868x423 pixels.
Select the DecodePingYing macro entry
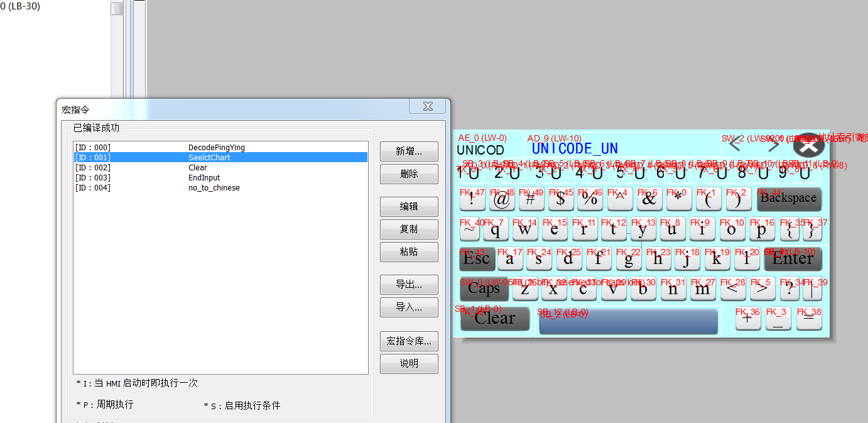tap(216, 148)
